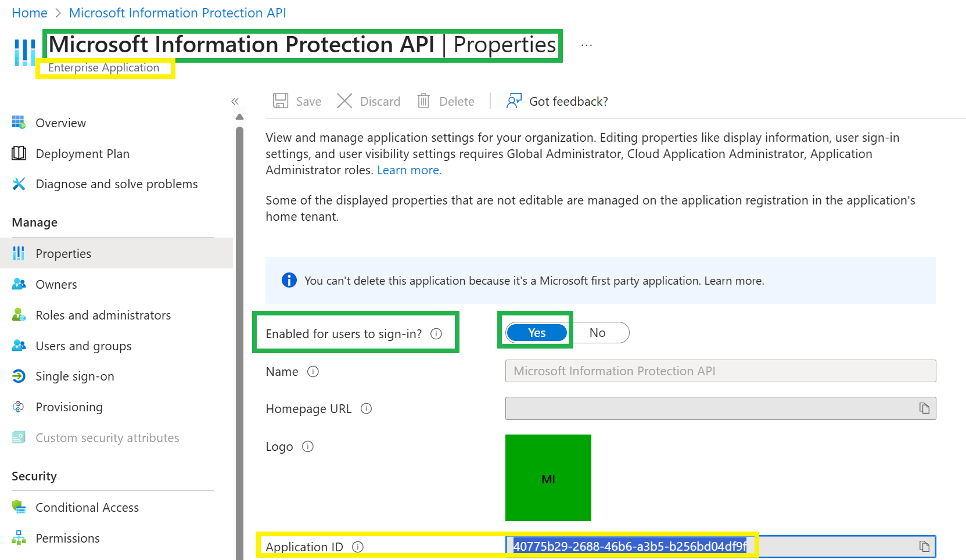Click the Provisioning cycle icon
The width and height of the screenshot is (966, 560).
[x=19, y=407]
